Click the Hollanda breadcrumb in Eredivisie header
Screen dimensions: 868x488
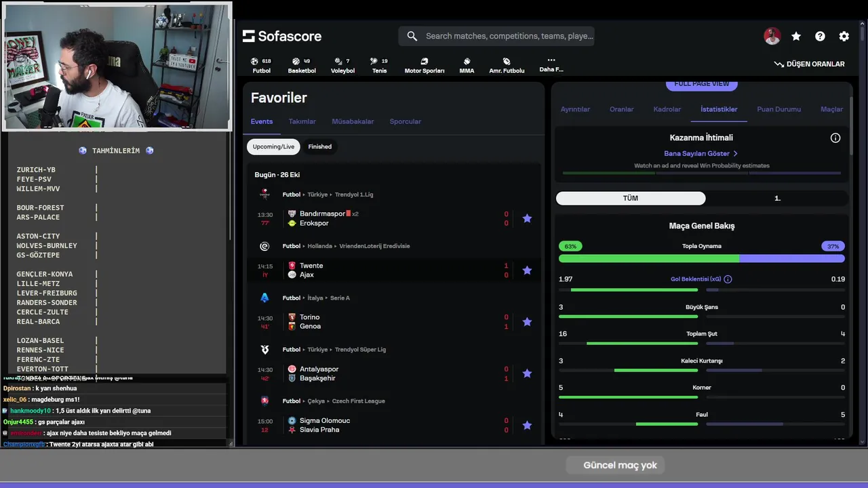pyautogui.click(x=320, y=246)
